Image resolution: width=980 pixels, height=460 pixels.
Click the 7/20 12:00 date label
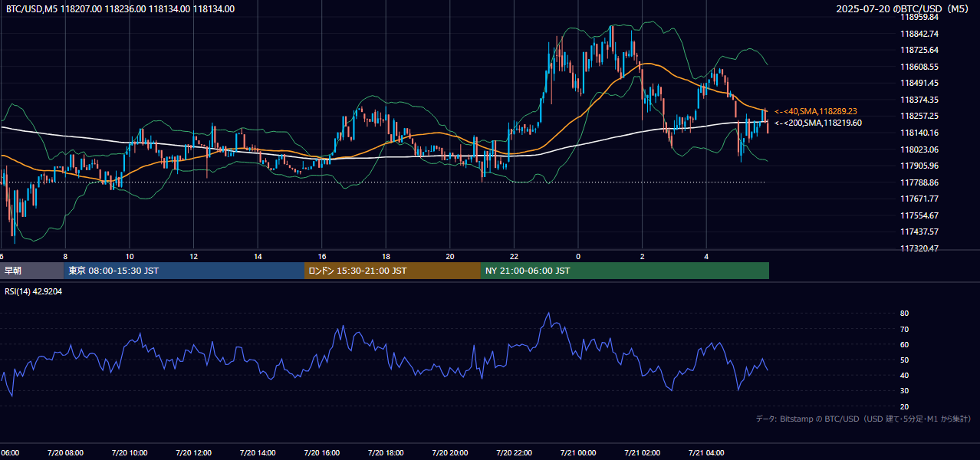[x=194, y=452]
